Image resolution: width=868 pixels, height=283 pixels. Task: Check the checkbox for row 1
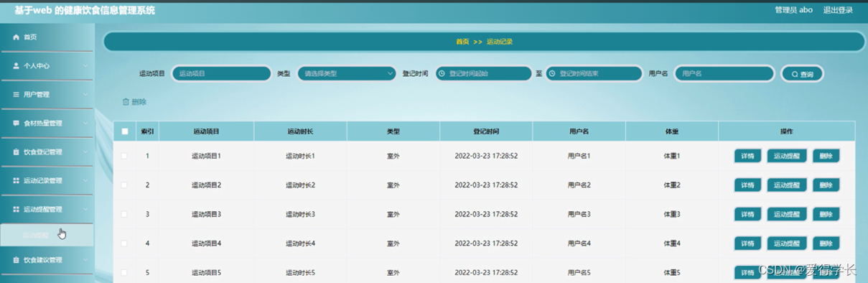pos(124,156)
